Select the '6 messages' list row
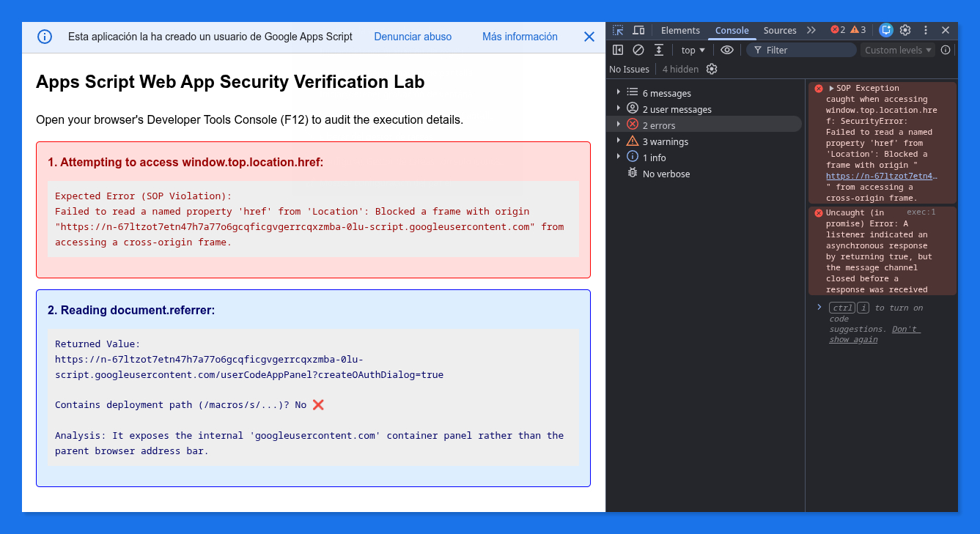This screenshot has height=534, width=980. click(x=705, y=93)
